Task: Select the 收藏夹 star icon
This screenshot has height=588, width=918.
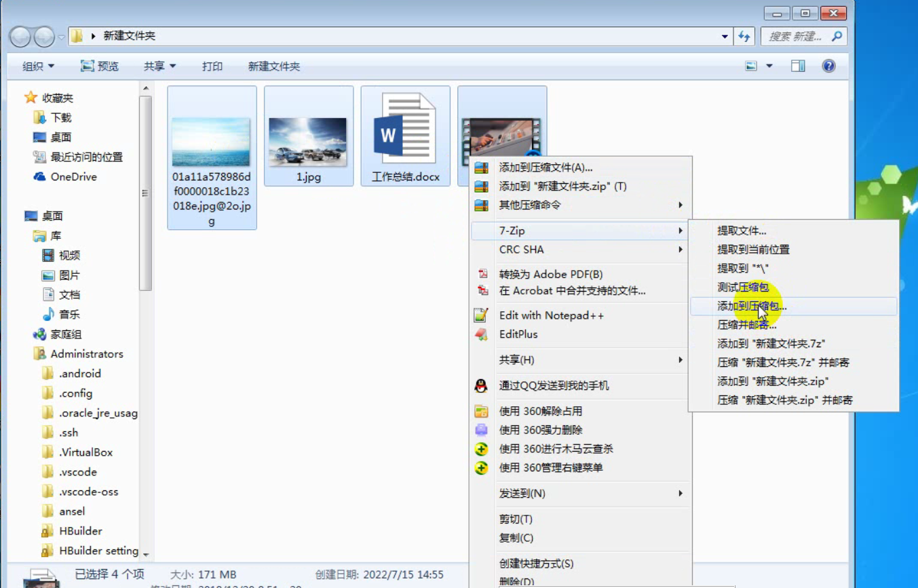Action: [x=31, y=98]
